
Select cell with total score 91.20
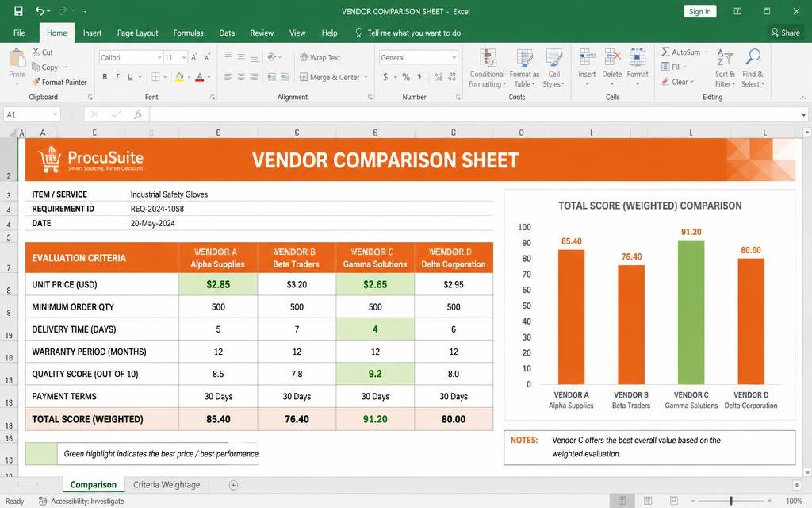[375, 419]
